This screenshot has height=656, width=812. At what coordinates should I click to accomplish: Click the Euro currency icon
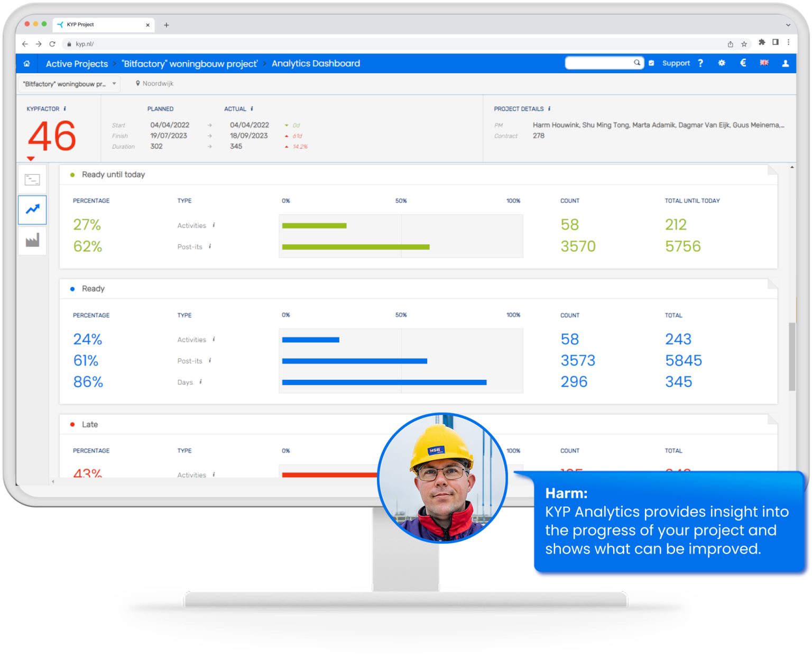click(x=742, y=63)
